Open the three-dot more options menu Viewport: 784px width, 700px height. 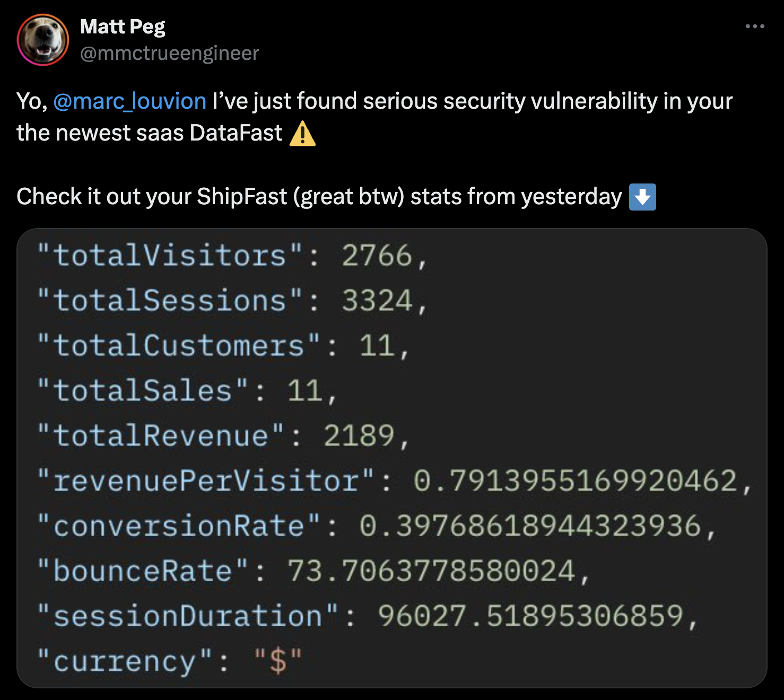(754, 27)
